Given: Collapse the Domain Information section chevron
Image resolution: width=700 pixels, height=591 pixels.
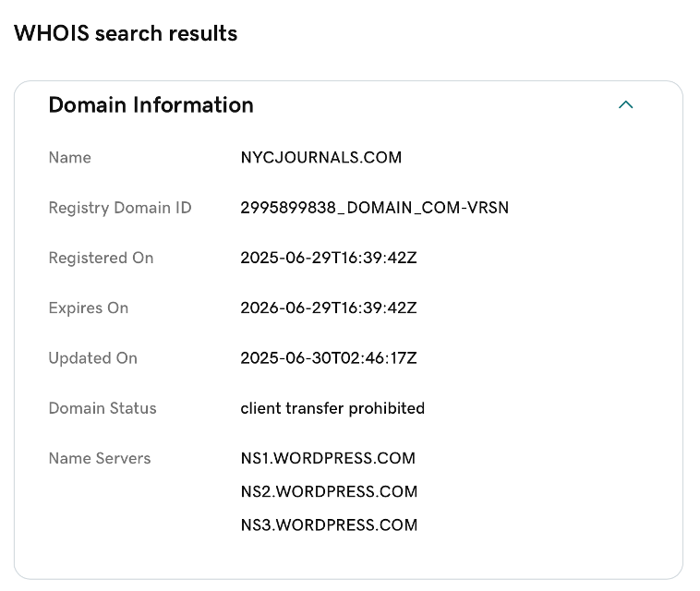Looking at the screenshot, I should (x=625, y=105).
